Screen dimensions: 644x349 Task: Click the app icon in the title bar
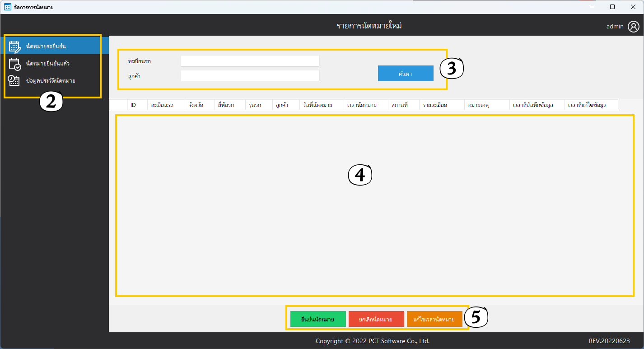coord(7,7)
